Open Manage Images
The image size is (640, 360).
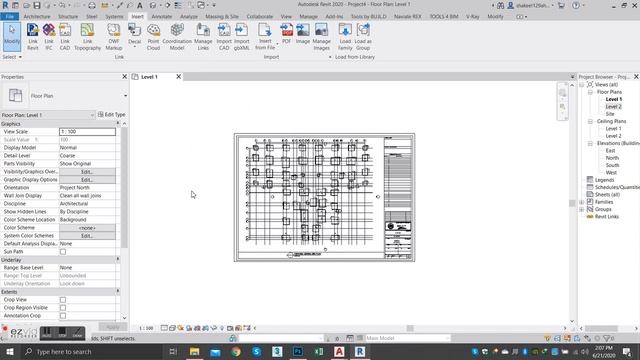click(321, 37)
